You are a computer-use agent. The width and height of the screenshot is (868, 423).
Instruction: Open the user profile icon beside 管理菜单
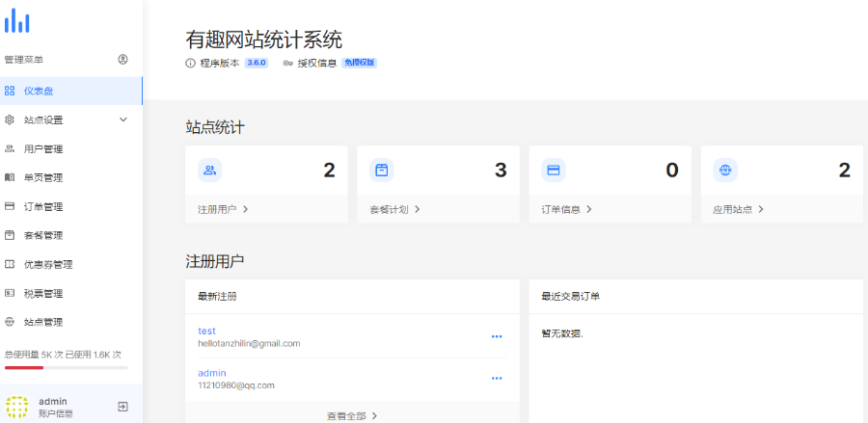coord(122,59)
